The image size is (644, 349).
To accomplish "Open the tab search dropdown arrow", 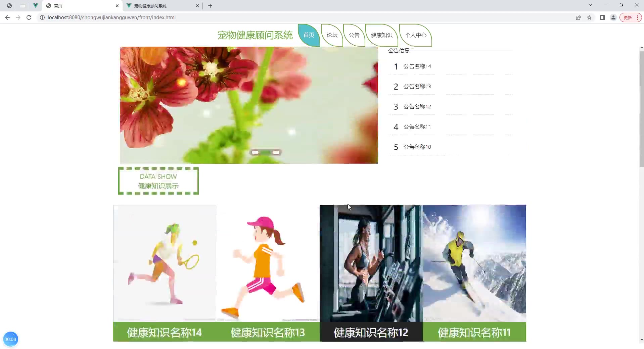I will coord(591,5).
